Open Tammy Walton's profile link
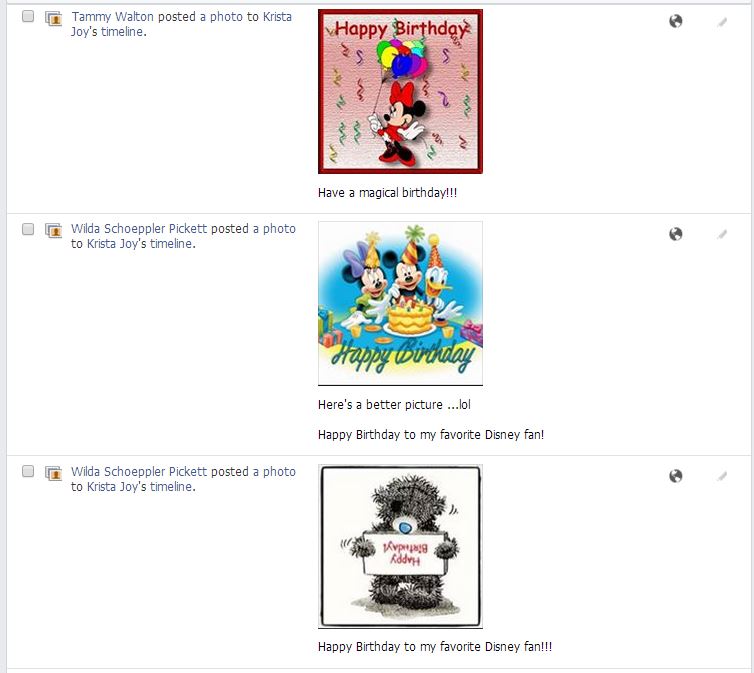This screenshot has width=754, height=673. point(113,17)
